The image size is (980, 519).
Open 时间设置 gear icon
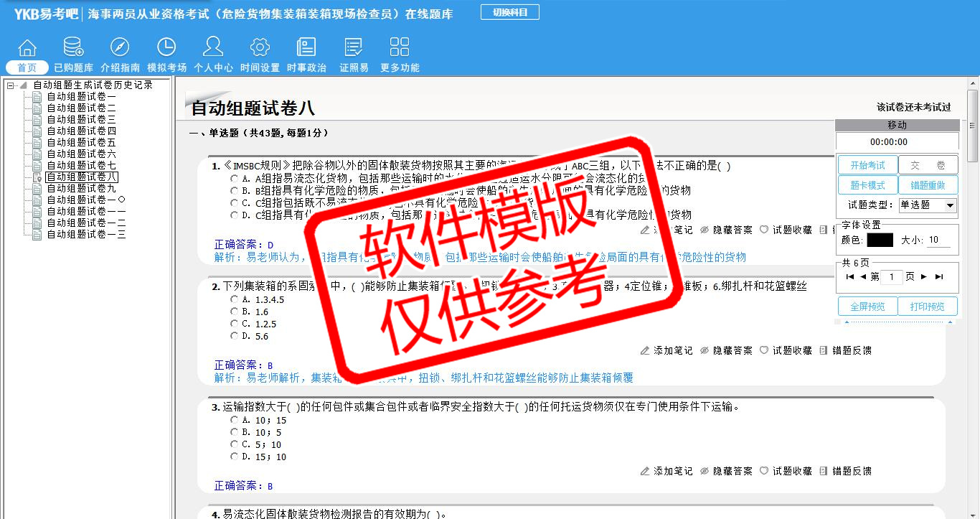coord(260,48)
